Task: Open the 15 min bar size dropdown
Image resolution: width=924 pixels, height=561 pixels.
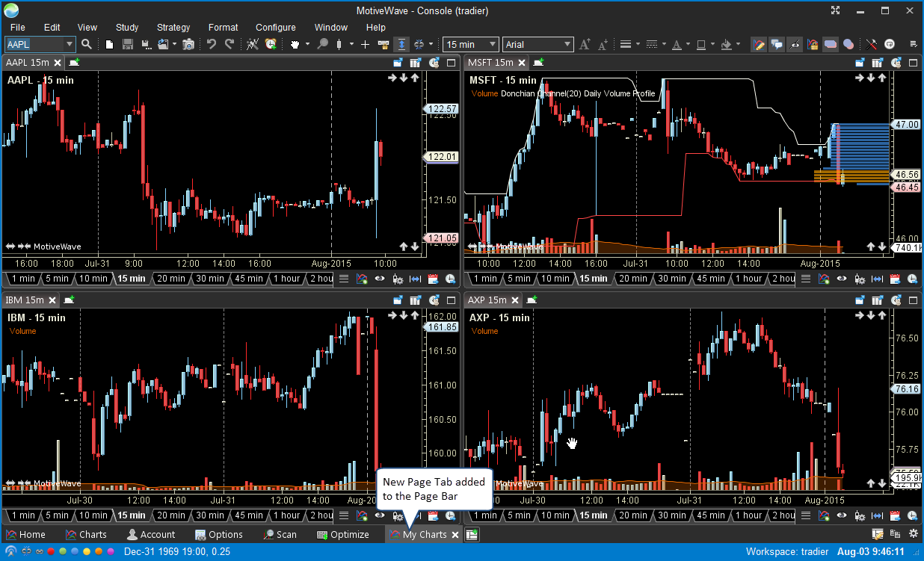Action: tap(470, 44)
